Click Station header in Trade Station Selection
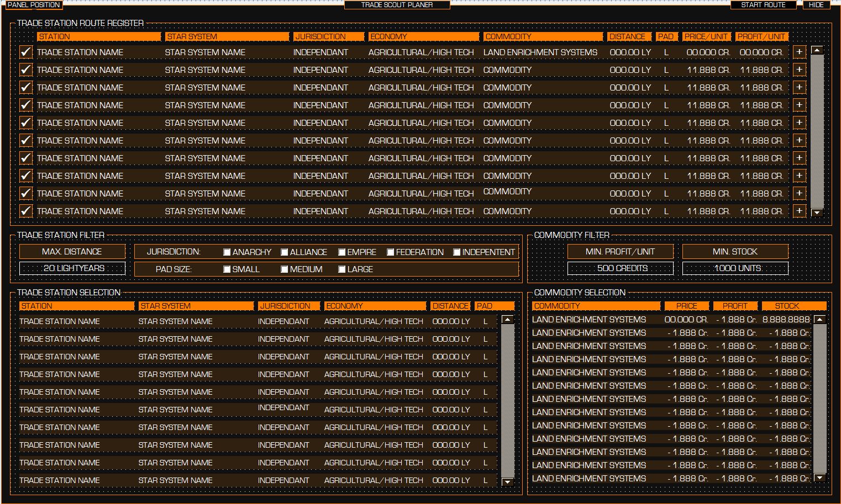Image resolution: width=841 pixels, height=504 pixels. click(77, 306)
